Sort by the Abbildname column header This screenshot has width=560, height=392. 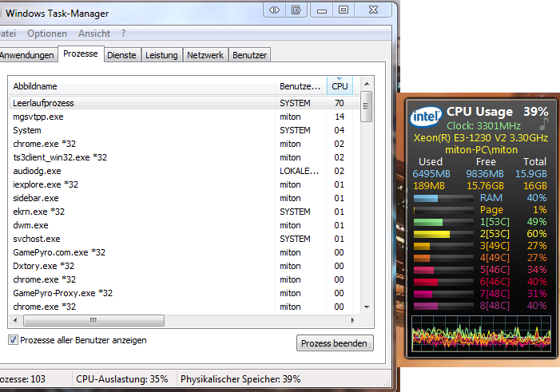(141, 86)
